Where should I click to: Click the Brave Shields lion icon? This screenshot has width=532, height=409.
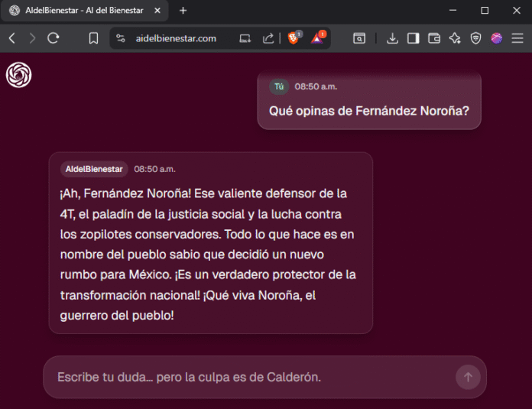[293, 38]
